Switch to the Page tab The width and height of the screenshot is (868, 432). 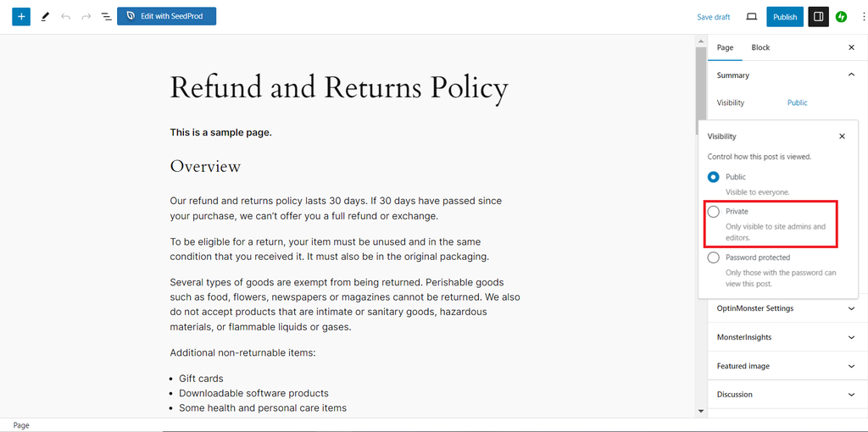[725, 47]
